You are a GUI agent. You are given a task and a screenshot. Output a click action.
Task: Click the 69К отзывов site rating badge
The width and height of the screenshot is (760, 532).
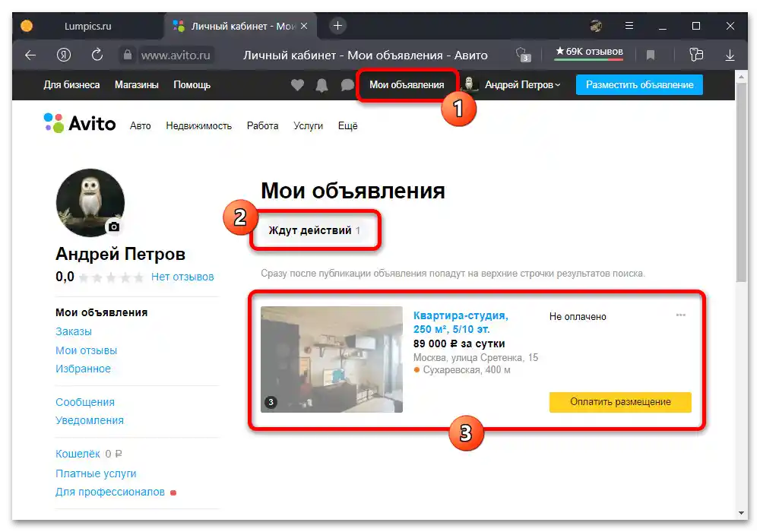pyautogui.click(x=590, y=52)
